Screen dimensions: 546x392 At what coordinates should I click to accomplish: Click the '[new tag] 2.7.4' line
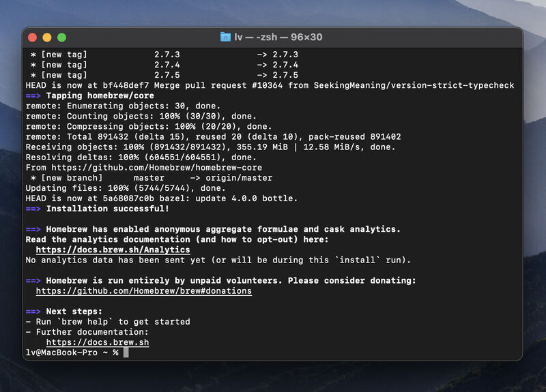(164, 65)
